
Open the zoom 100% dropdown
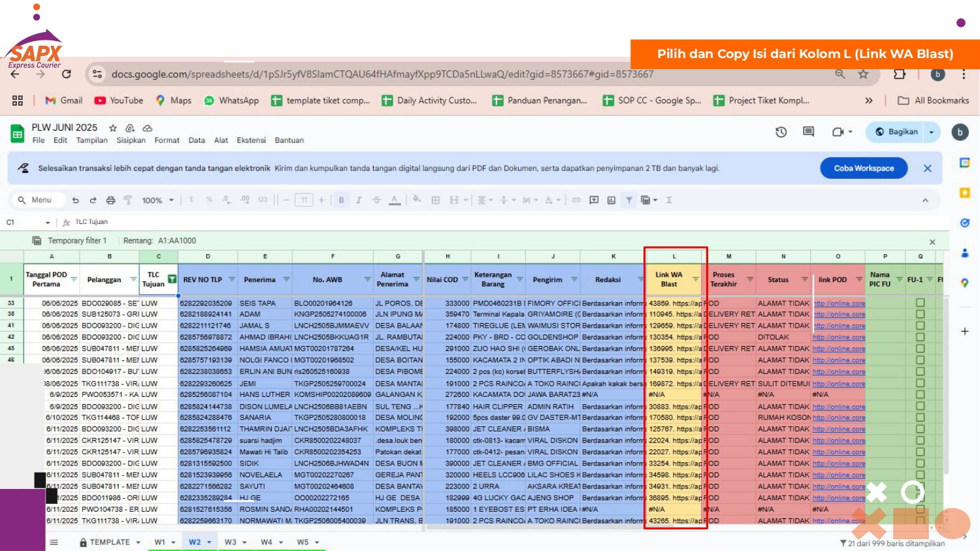[158, 200]
